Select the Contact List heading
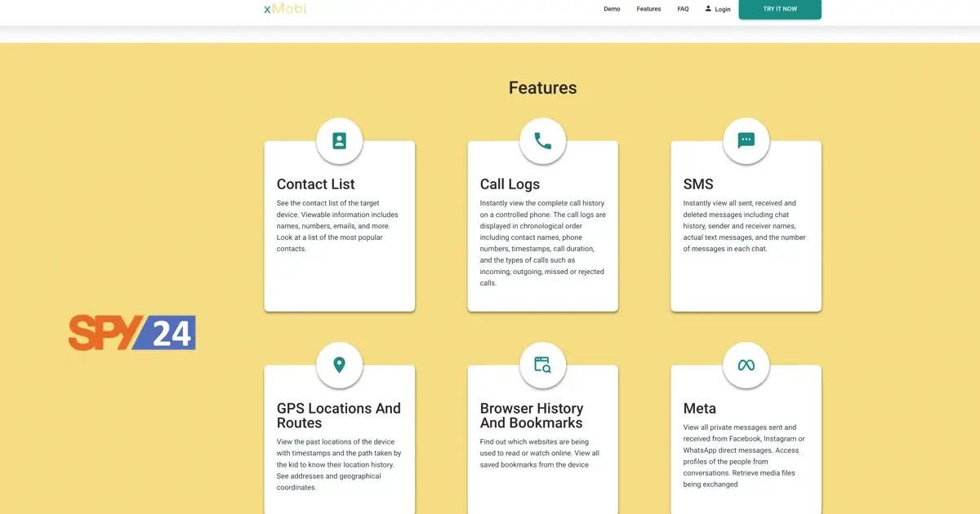Image resolution: width=980 pixels, height=514 pixels. pyautogui.click(x=316, y=184)
